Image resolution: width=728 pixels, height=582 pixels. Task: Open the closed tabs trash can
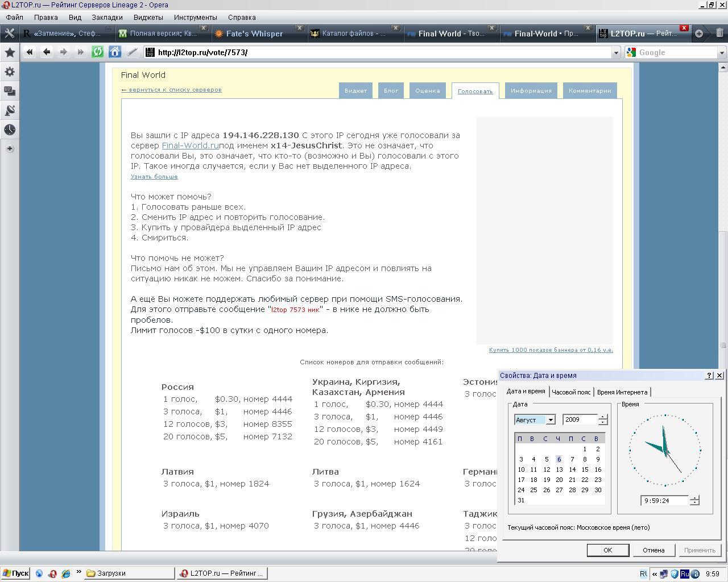pos(719,34)
